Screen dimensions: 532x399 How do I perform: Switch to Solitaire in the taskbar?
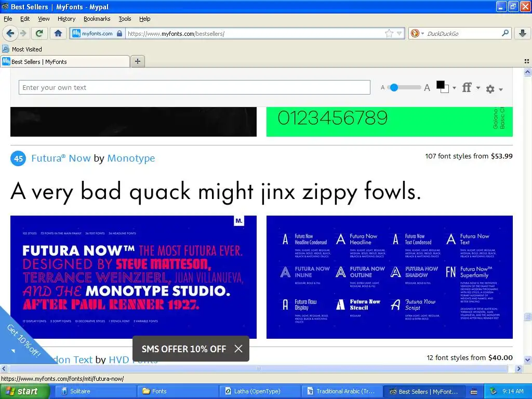pos(95,391)
